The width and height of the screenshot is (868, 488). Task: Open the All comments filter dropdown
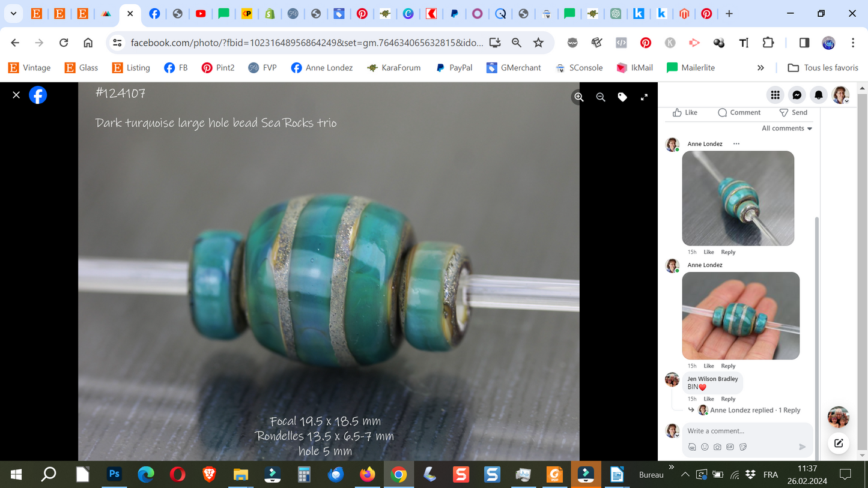[787, 128]
